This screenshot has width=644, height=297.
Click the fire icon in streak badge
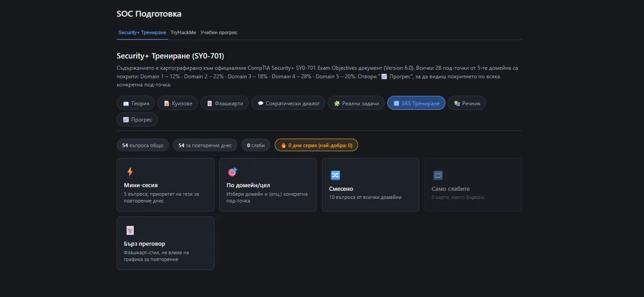coord(283,145)
